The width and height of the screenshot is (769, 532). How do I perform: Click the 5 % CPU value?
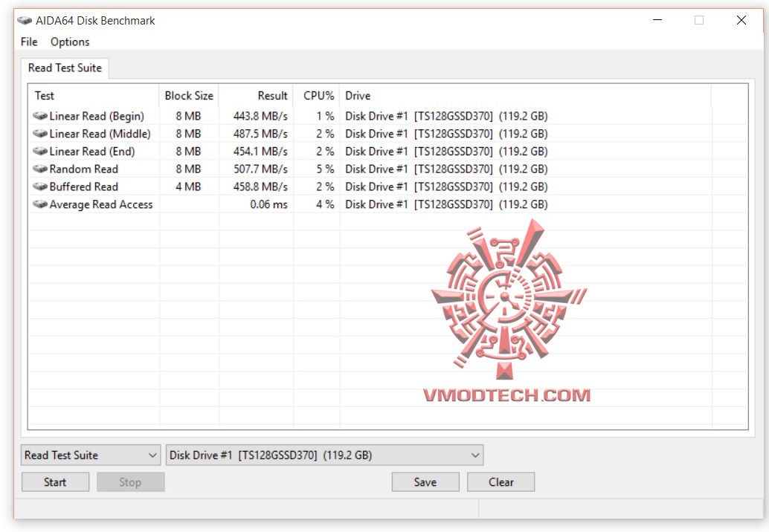(325, 169)
